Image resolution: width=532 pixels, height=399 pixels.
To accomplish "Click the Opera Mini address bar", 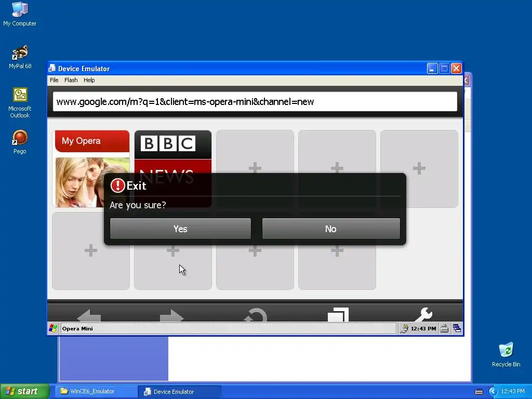I will [x=255, y=101].
